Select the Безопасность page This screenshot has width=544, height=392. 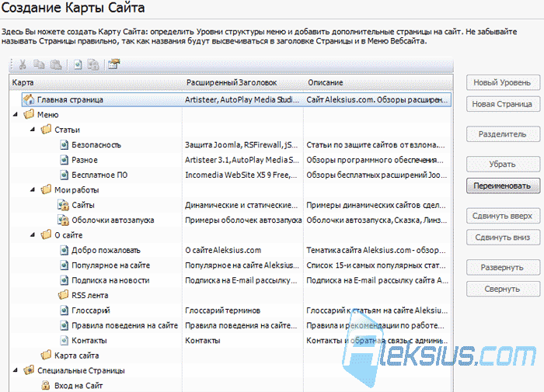[96, 145]
